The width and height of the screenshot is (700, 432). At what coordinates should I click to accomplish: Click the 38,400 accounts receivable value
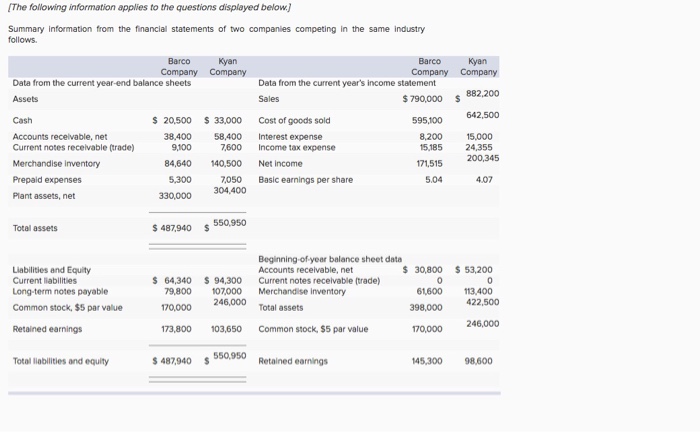178,137
